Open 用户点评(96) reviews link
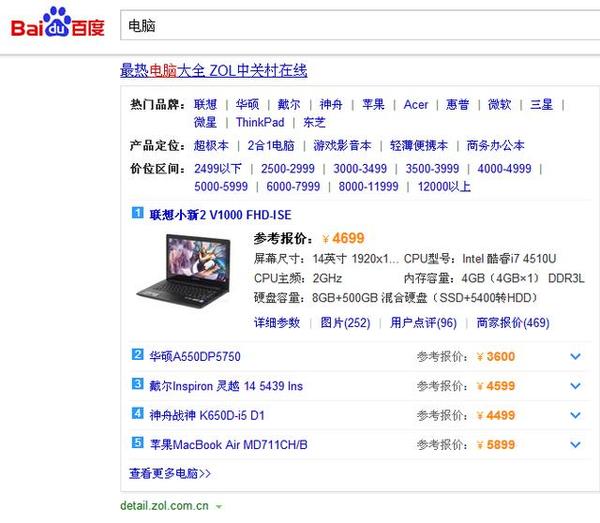 tap(423, 322)
